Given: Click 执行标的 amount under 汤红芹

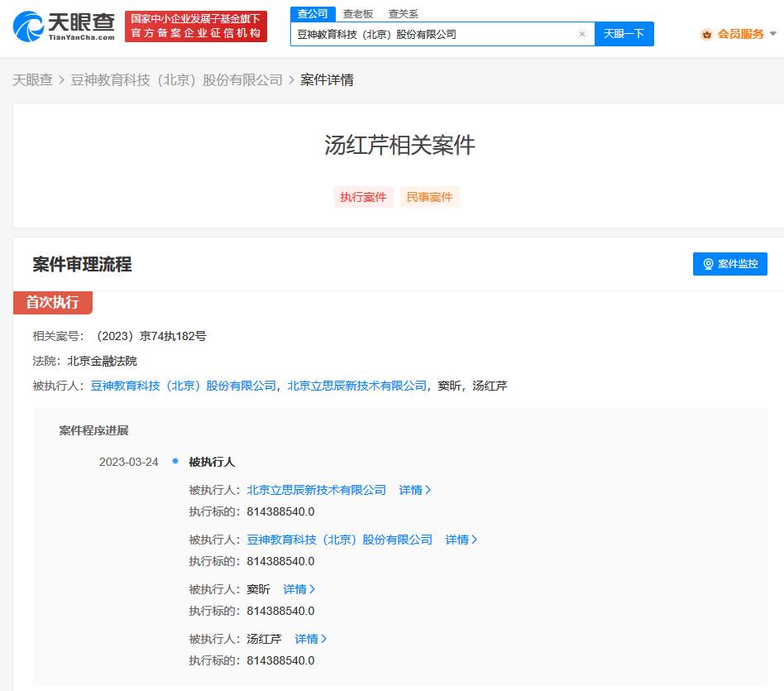Looking at the screenshot, I should (280, 660).
